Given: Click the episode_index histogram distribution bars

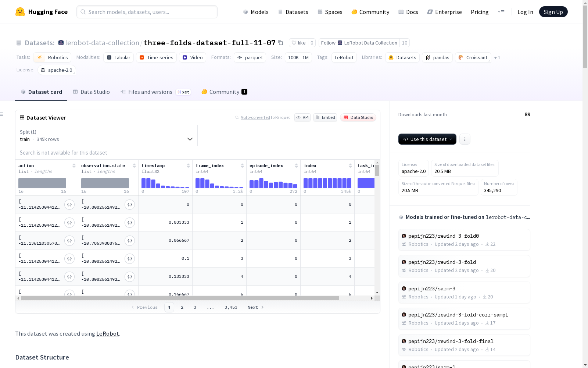Looking at the screenshot, I should coord(273,183).
